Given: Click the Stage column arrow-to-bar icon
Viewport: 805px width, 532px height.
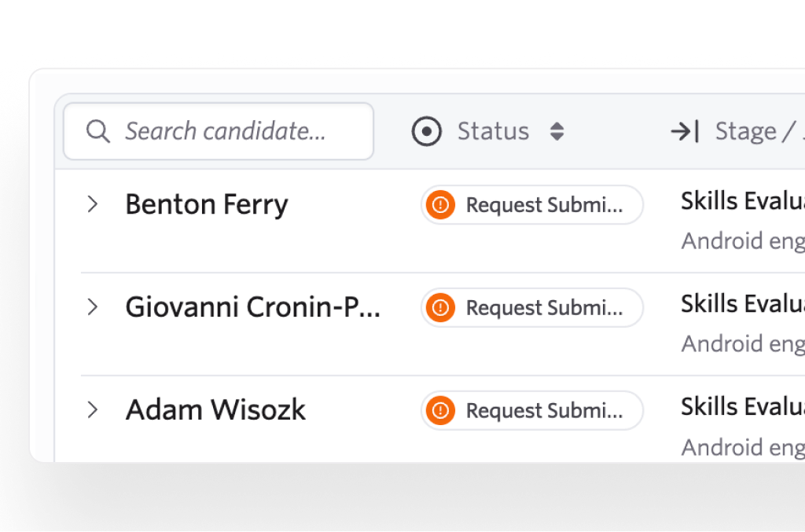Looking at the screenshot, I should [x=685, y=131].
